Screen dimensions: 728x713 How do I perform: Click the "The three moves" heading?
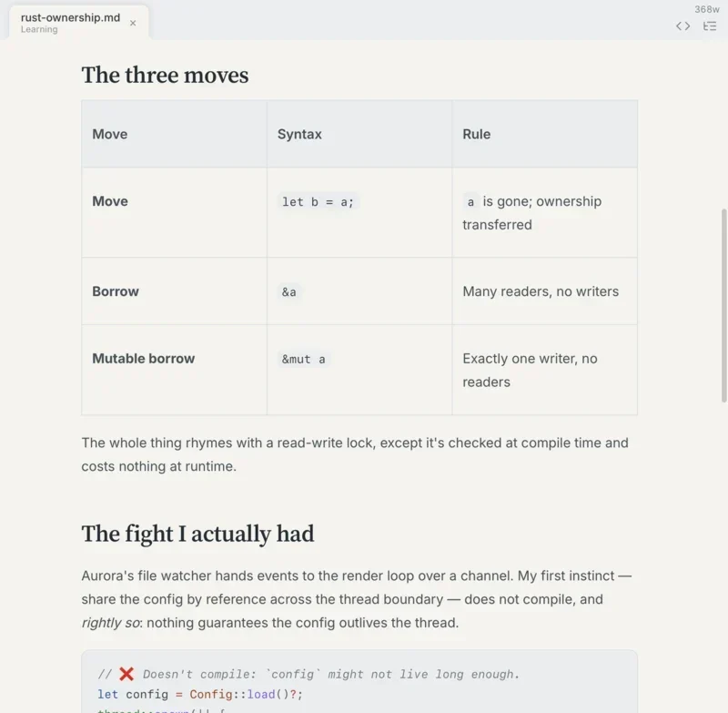click(x=165, y=75)
